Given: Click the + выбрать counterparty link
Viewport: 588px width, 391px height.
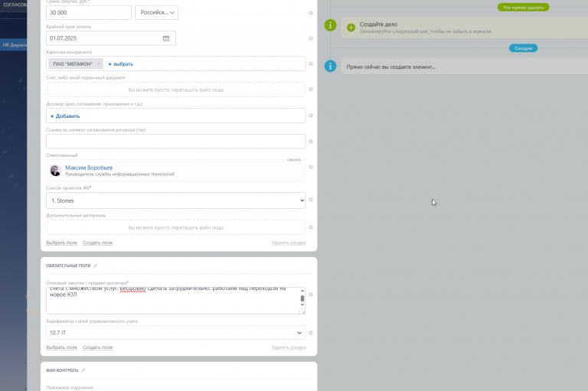Looking at the screenshot, I should (x=121, y=64).
